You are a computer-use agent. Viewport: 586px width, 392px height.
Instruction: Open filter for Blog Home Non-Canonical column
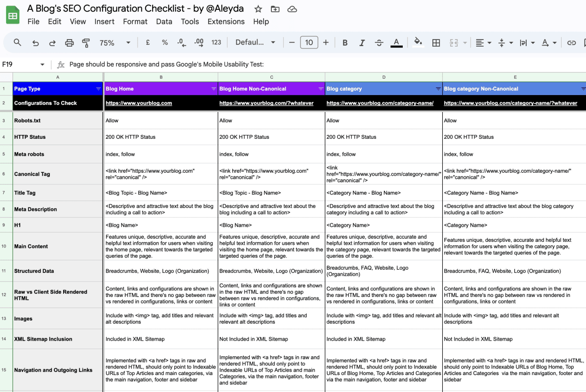(321, 89)
